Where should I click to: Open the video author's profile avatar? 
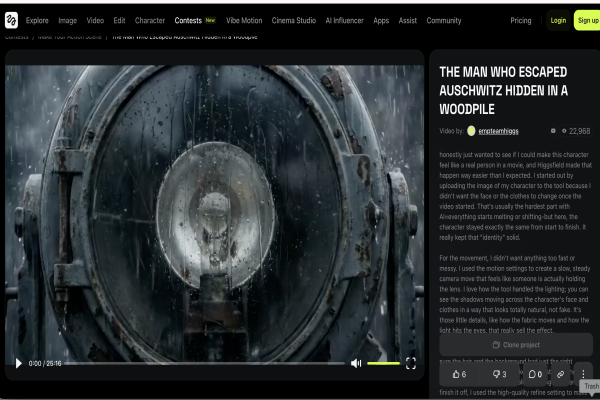pyautogui.click(x=471, y=131)
